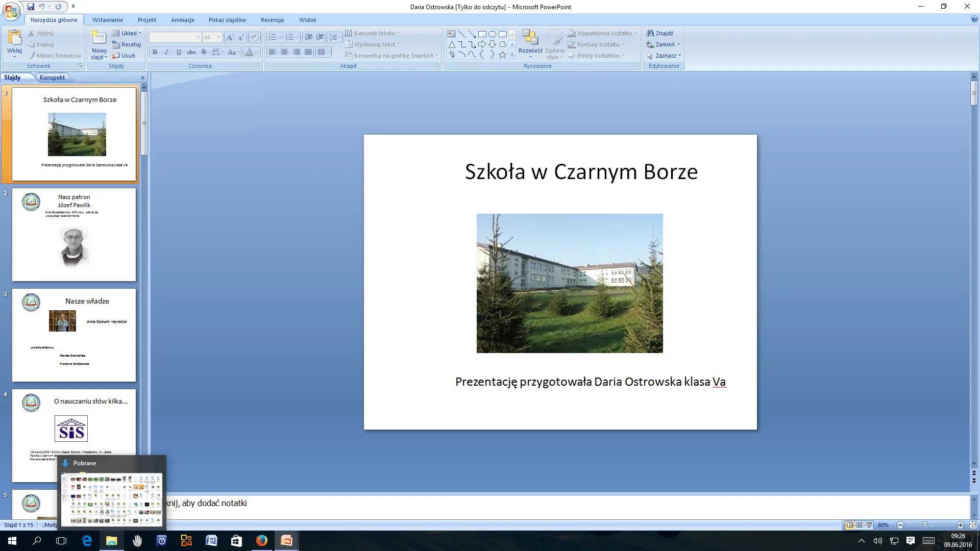Click the zoom in plus button
This screenshot has width=980, height=551.
961,525
